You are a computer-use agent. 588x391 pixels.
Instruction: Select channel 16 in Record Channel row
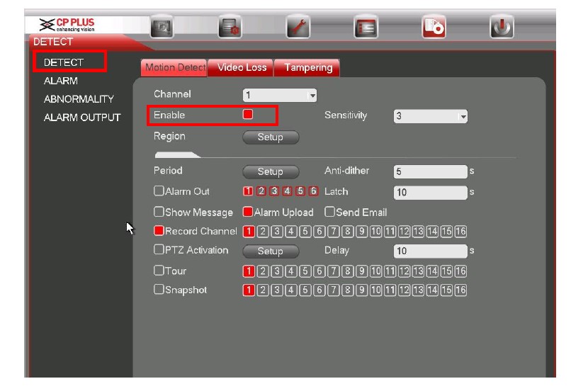coord(461,232)
